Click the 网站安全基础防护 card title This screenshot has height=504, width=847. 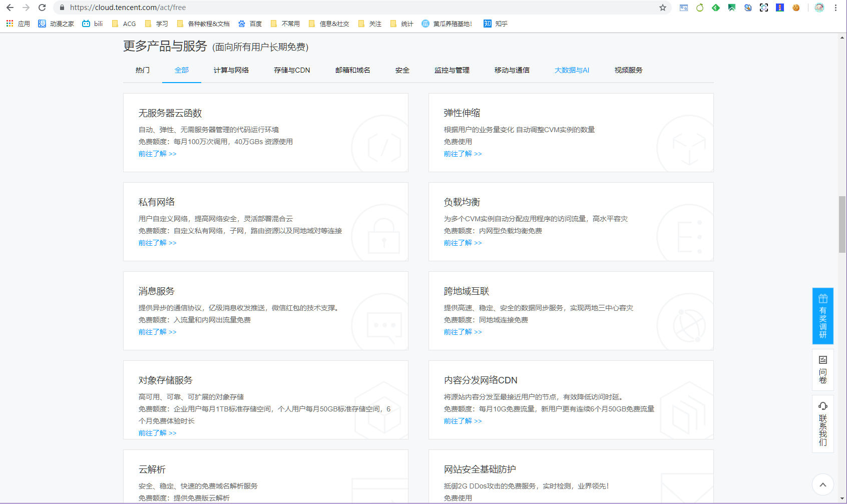click(x=480, y=469)
